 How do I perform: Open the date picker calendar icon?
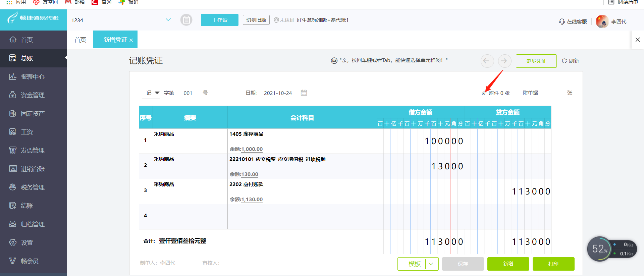[x=304, y=93]
